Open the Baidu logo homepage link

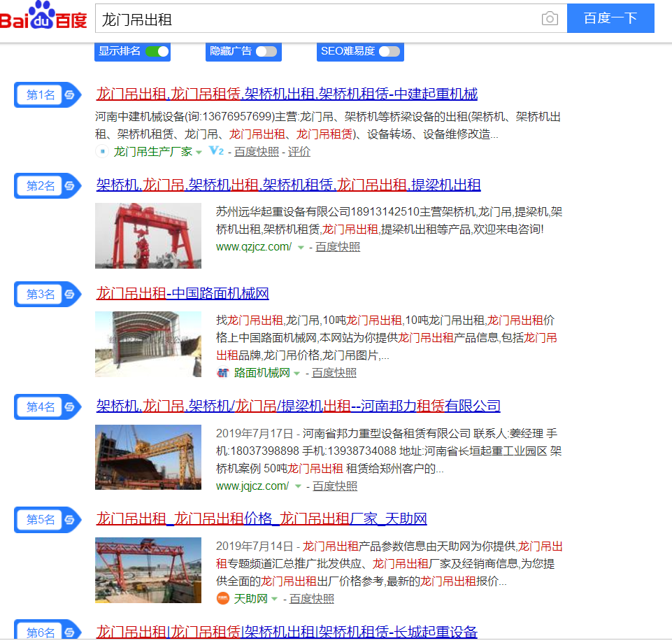(43, 16)
